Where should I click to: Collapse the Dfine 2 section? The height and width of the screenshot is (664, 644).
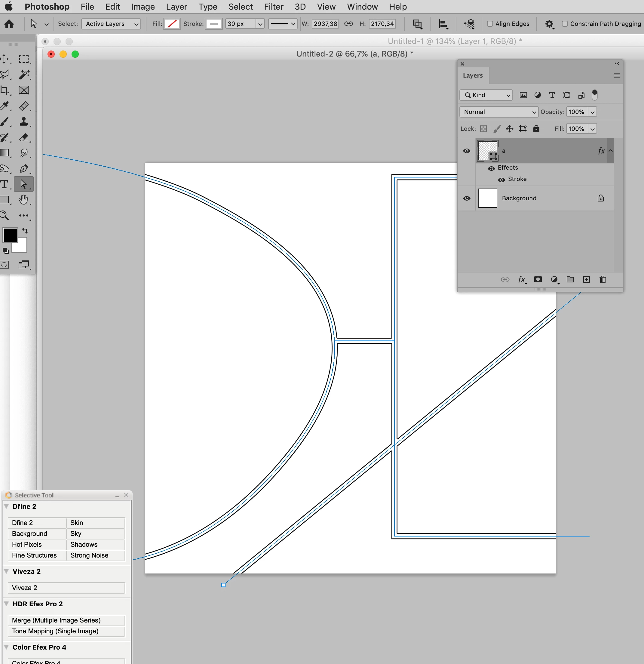[6, 506]
